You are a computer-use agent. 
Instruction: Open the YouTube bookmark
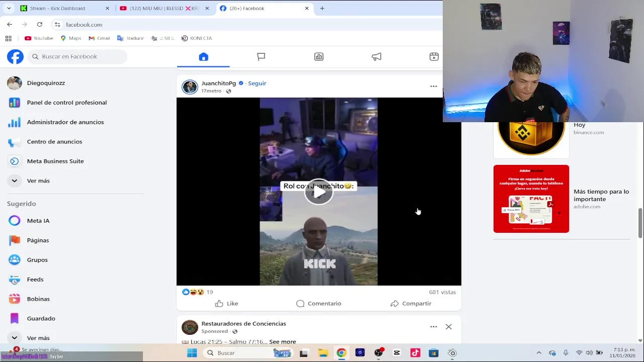tap(39, 38)
